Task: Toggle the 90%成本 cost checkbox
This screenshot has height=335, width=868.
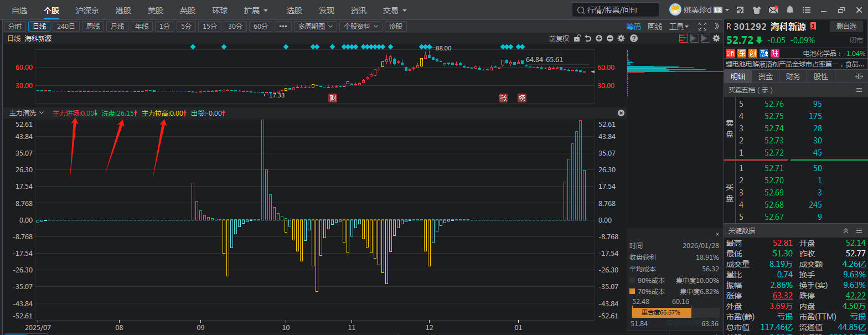Action: [x=632, y=281]
